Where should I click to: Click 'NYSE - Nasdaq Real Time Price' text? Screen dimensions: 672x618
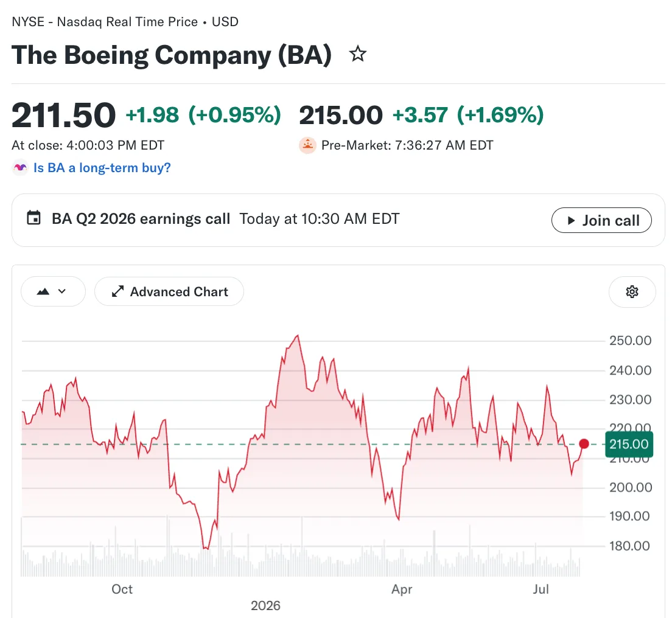pos(105,21)
